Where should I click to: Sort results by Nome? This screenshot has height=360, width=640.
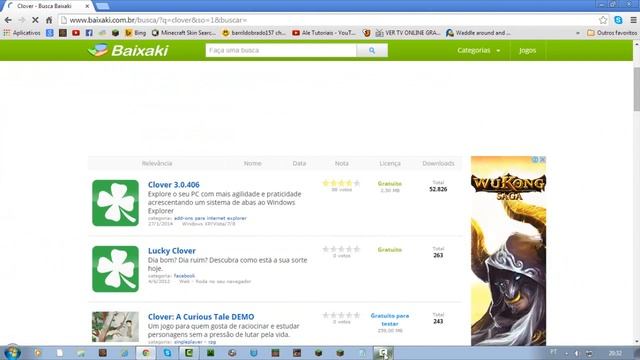[x=253, y=163]
